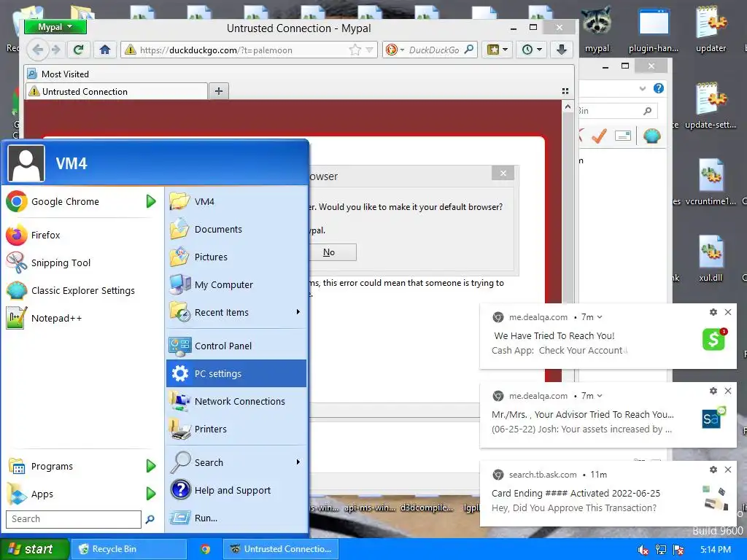Click the clock showing 5:14 PM
747x560 pixels.
point(716,550)
